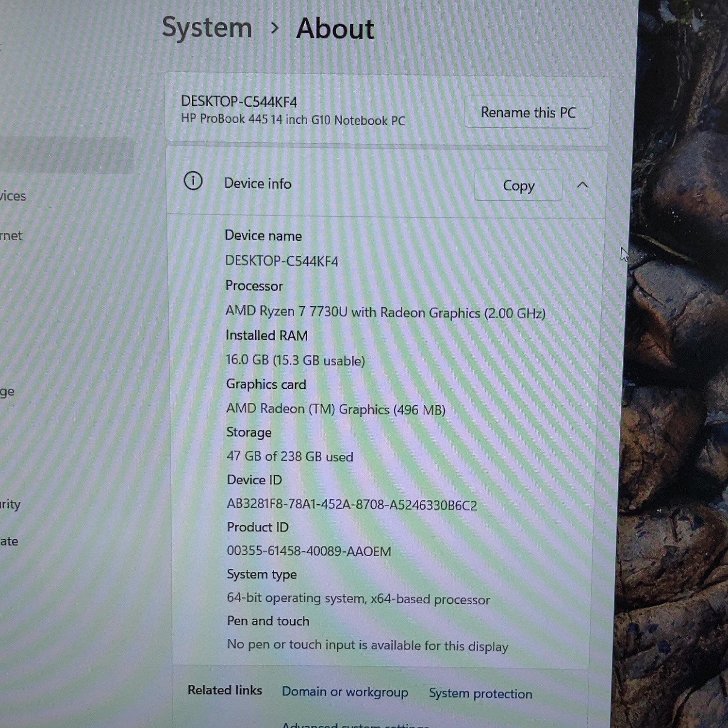
Task: Click the Rename this PC button
Action: pos(528,113)
